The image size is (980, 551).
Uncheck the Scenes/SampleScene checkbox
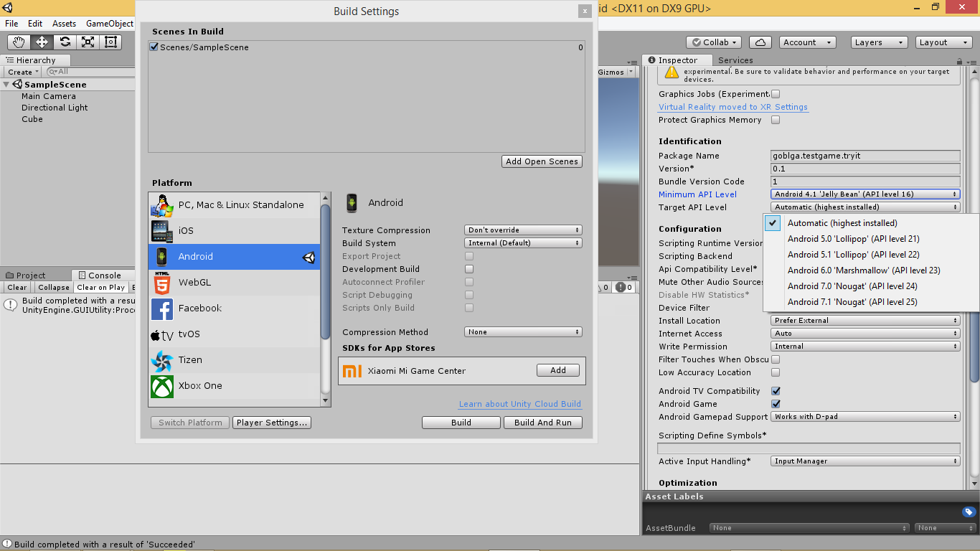(154, 47)
